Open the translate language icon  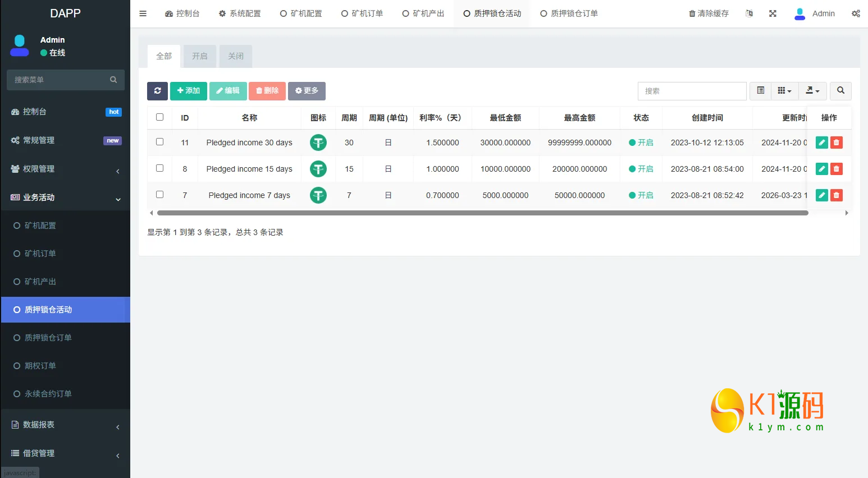click(x=749, y=13)
